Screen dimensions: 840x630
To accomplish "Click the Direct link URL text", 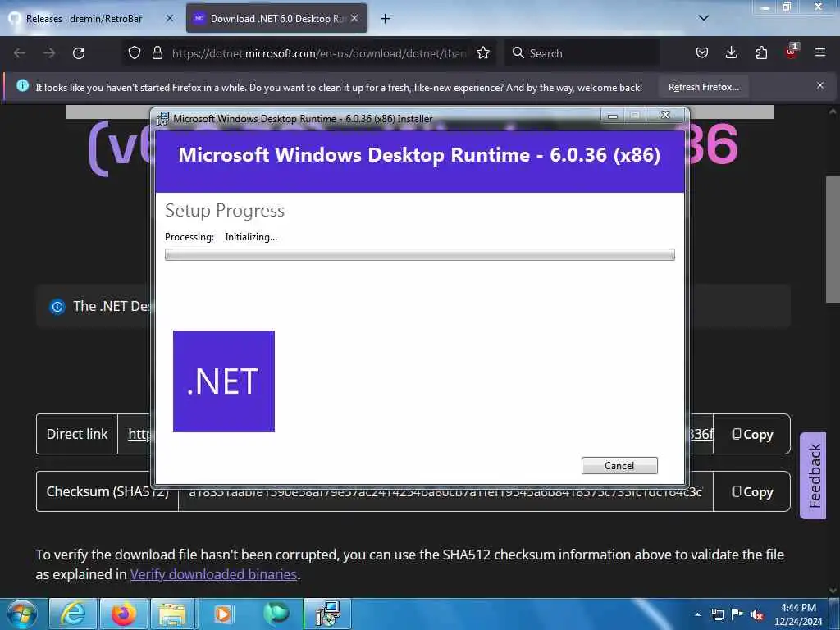I will [139, 434].
